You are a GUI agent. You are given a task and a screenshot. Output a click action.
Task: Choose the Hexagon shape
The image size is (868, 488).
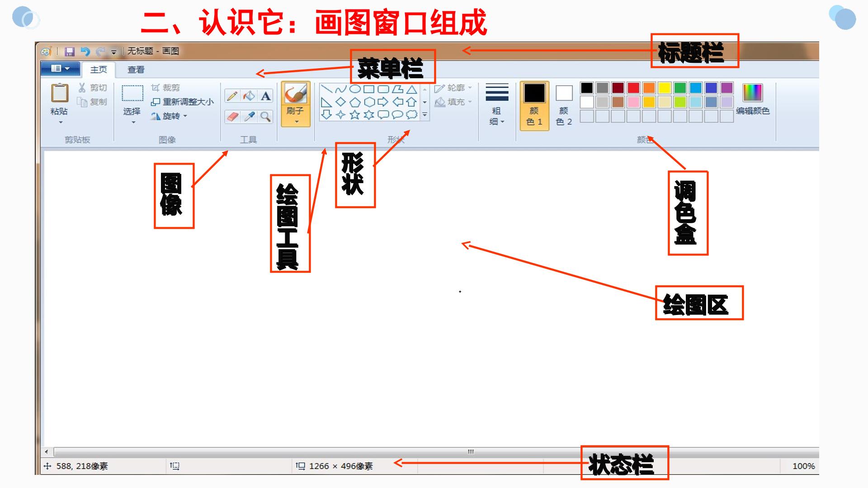point(369,102)
